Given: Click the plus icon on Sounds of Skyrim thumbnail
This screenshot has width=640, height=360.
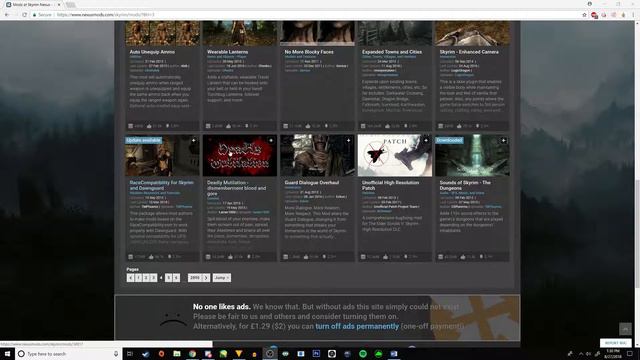Looking at the screenshot, I should (x=503, y=140).
